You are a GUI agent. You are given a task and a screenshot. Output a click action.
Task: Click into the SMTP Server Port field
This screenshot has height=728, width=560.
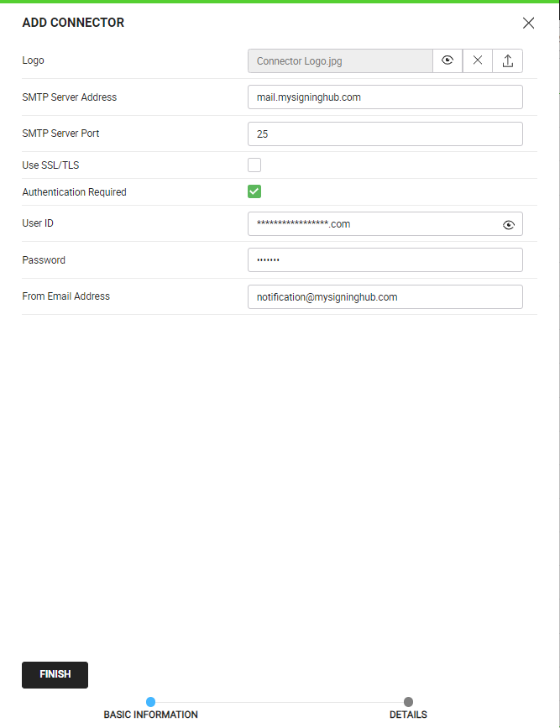[x=385, y=134]
